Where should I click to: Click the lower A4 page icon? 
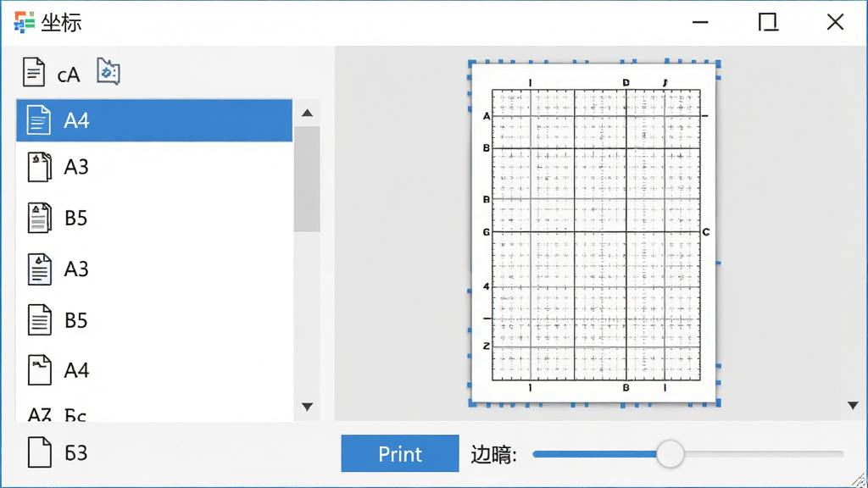coord(39,370)
